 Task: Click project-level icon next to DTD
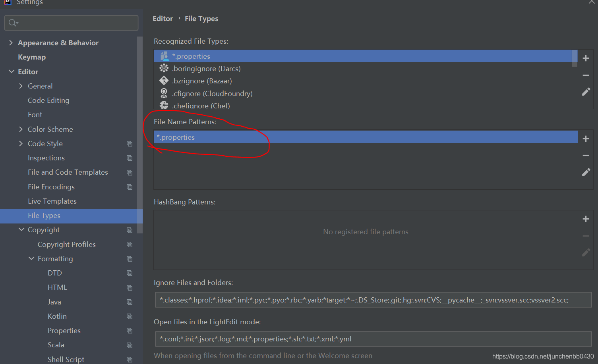130,273
